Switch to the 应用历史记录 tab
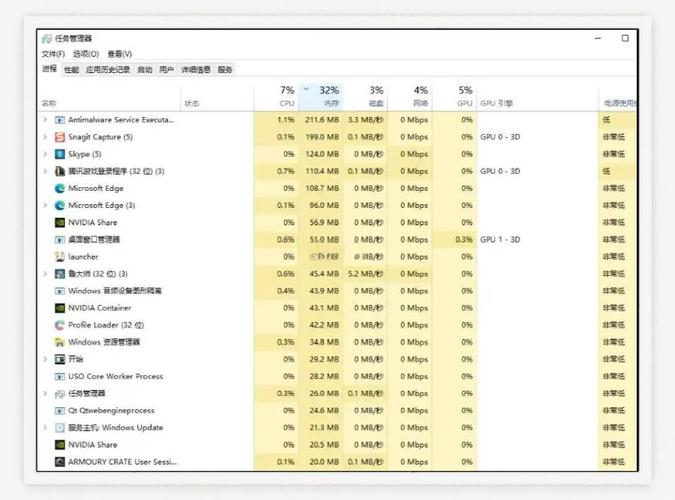 [108, 69]
